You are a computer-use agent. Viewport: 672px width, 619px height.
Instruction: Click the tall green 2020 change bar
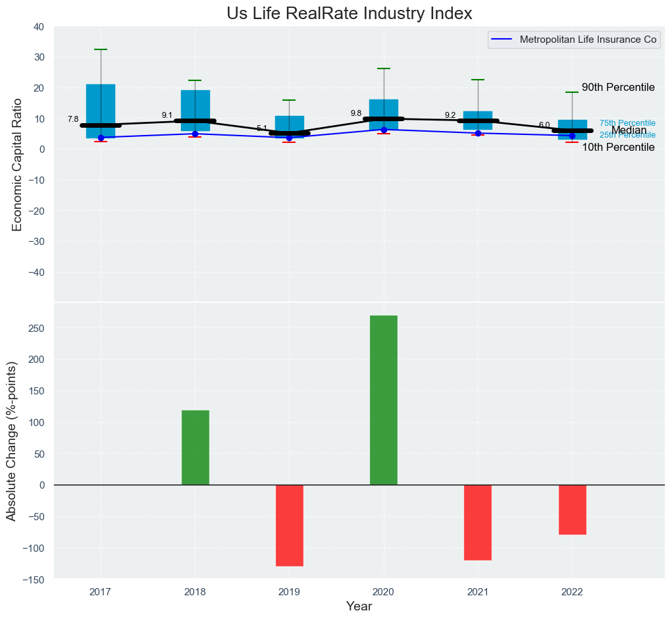[383, 400]
